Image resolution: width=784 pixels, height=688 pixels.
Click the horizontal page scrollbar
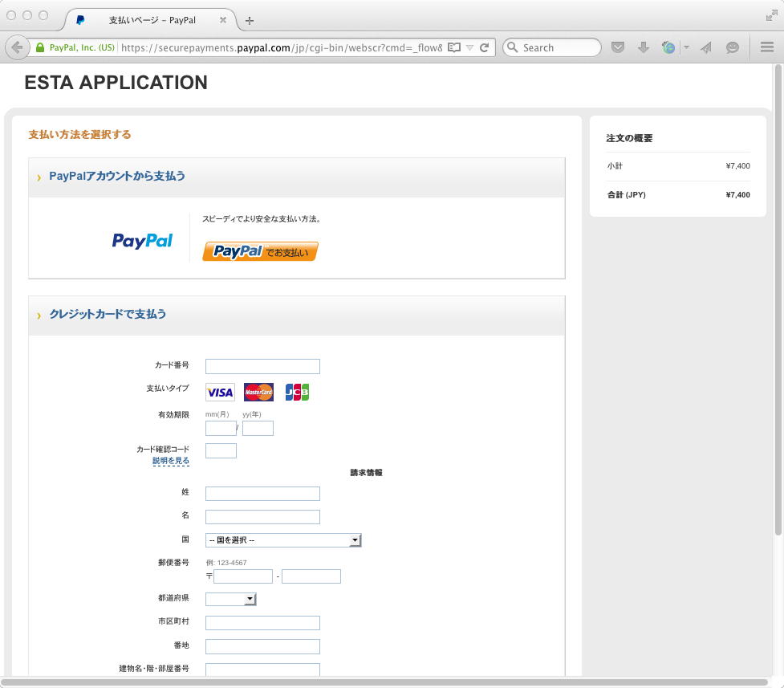click(x=385, y=682)
